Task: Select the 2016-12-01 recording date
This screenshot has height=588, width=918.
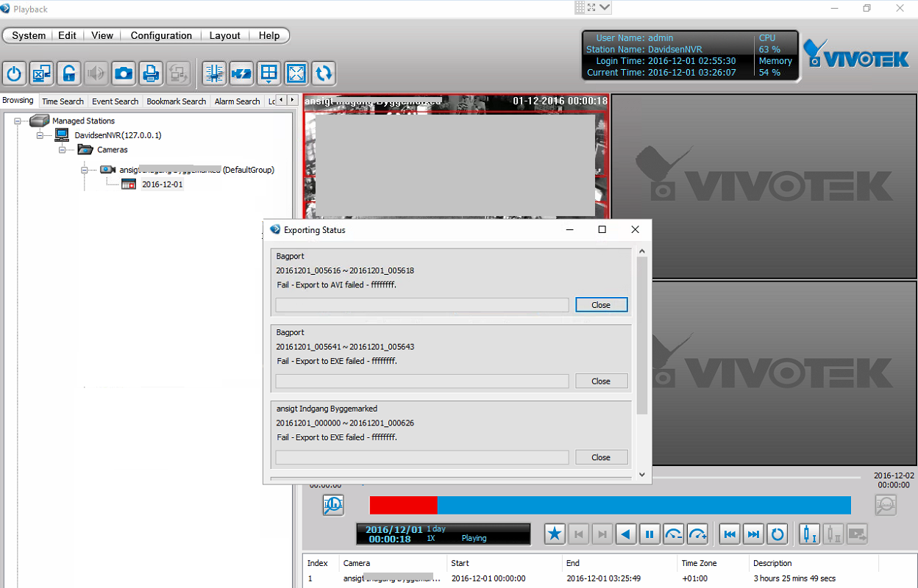Action: click(x=162, y=184)
